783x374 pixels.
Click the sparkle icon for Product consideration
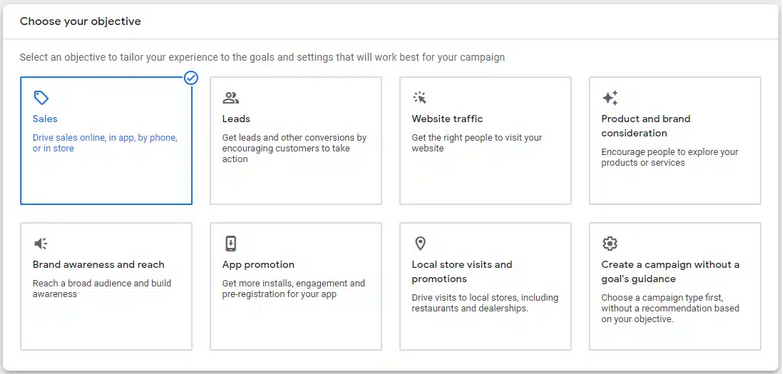pos(610,98)
